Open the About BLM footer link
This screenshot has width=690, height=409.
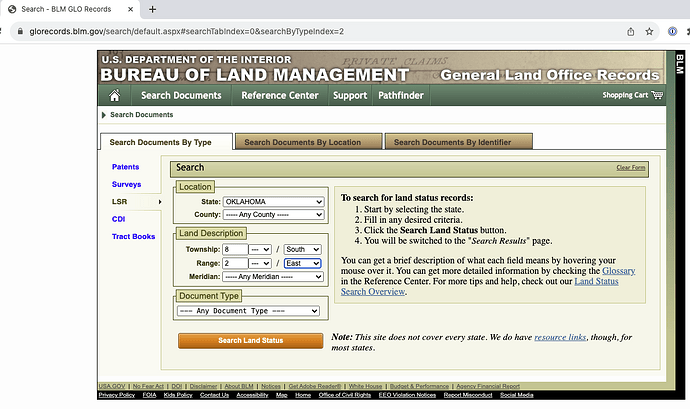tap(239, 386)
